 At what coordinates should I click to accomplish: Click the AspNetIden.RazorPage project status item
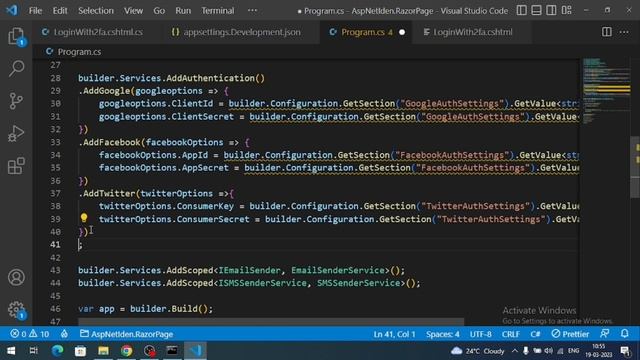[127, 334]
